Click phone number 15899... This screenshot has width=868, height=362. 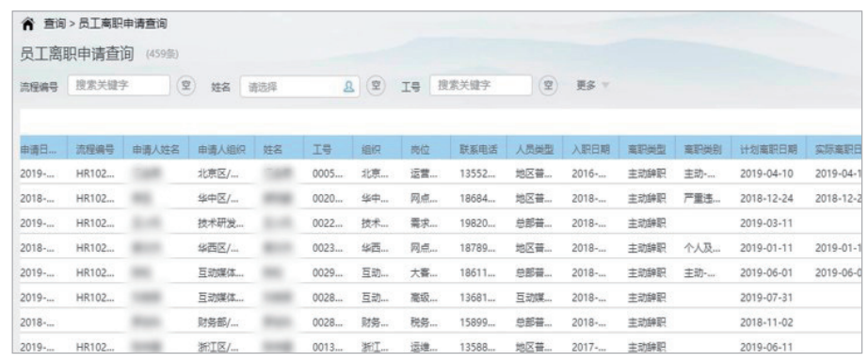pos(478,322)
